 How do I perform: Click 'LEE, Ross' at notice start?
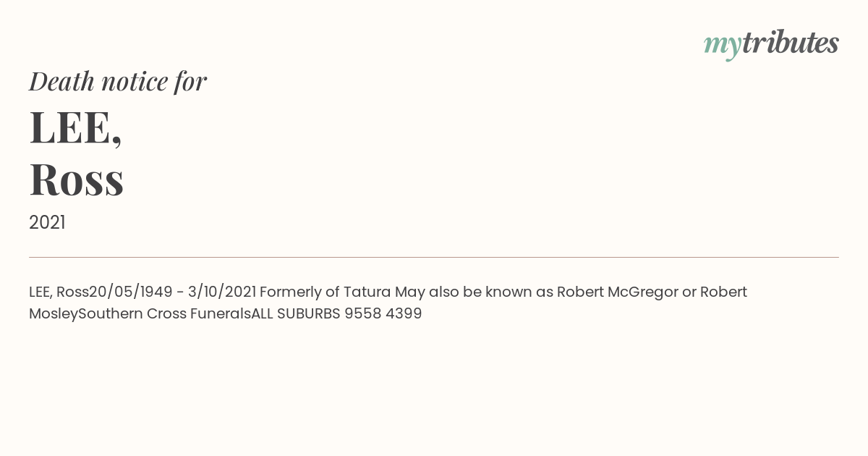point(59,292)
